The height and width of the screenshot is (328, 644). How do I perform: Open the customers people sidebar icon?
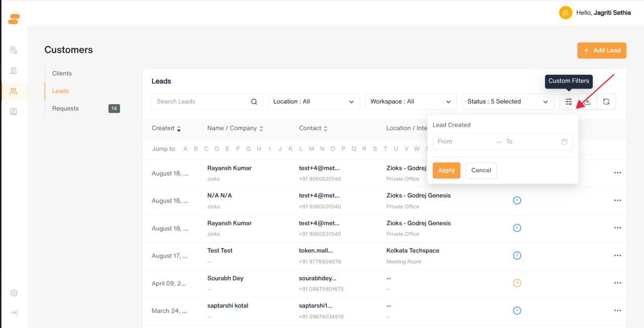click(x=14, y=91)
